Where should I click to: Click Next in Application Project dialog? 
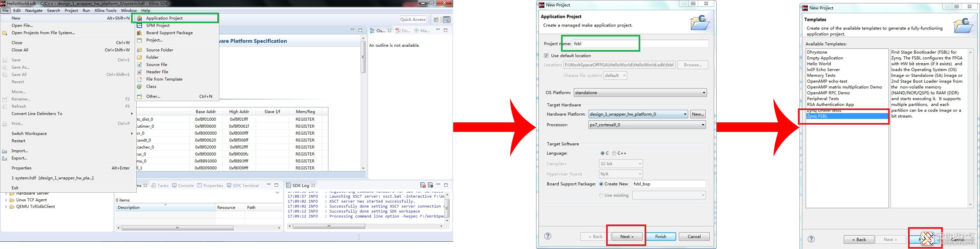[x=627, y=236]
